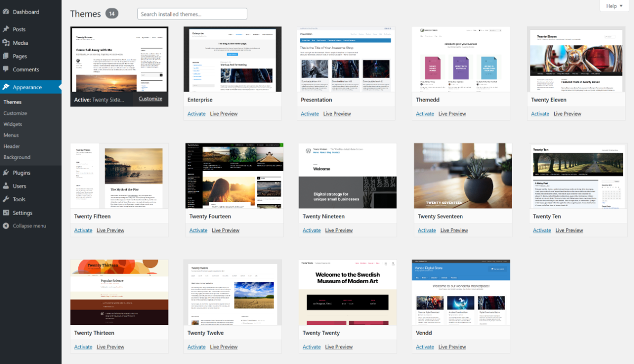Live Preview the Enterprise theme

click(x=224, y=114)
